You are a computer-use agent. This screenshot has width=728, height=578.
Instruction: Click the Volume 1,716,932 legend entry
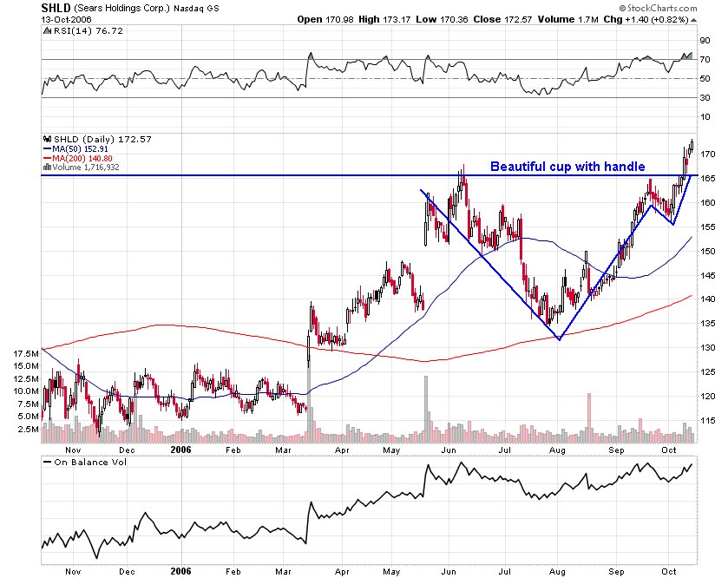coord(82,167)
